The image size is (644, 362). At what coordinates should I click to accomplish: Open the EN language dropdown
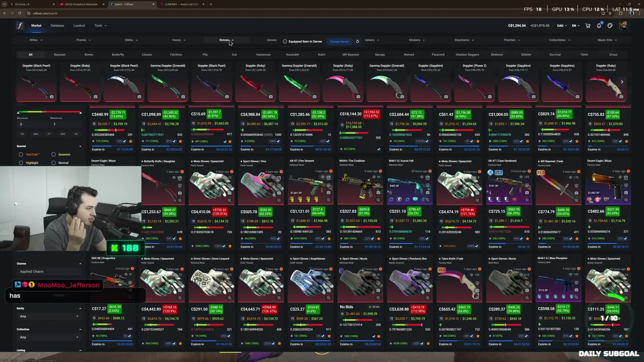pos(576,26)
